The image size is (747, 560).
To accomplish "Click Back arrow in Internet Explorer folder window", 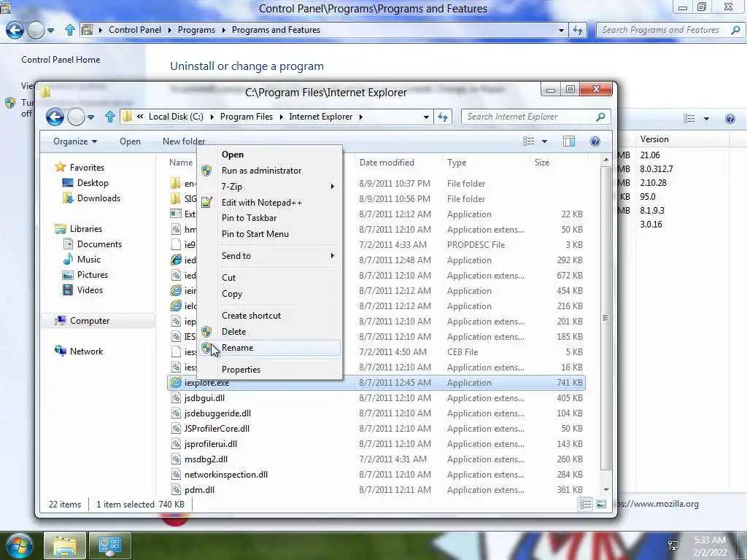I will click(x=55, y=117).
